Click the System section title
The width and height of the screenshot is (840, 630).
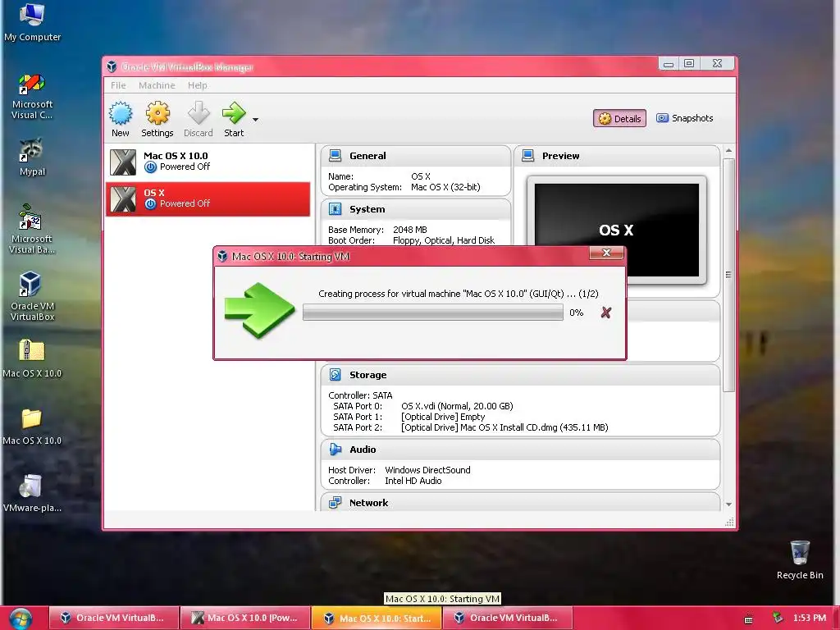pyautogui.click(x=367, y=209)
